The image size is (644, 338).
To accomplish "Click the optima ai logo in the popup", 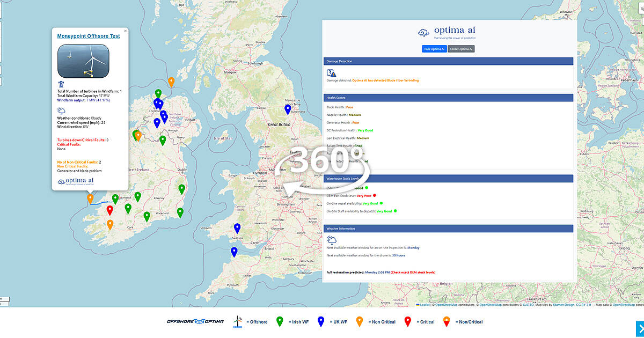I will tap(76, 181).
